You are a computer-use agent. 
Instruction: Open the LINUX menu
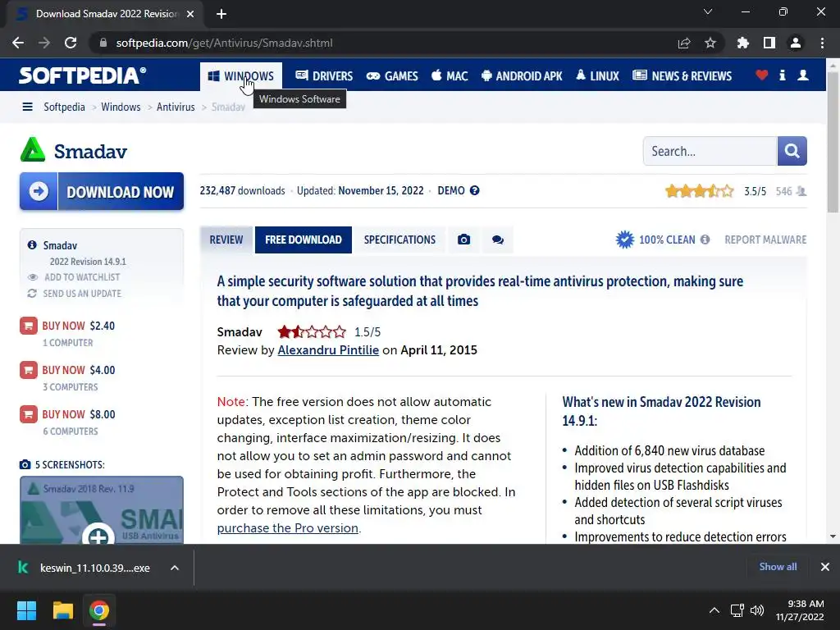(x=597, y=76)
